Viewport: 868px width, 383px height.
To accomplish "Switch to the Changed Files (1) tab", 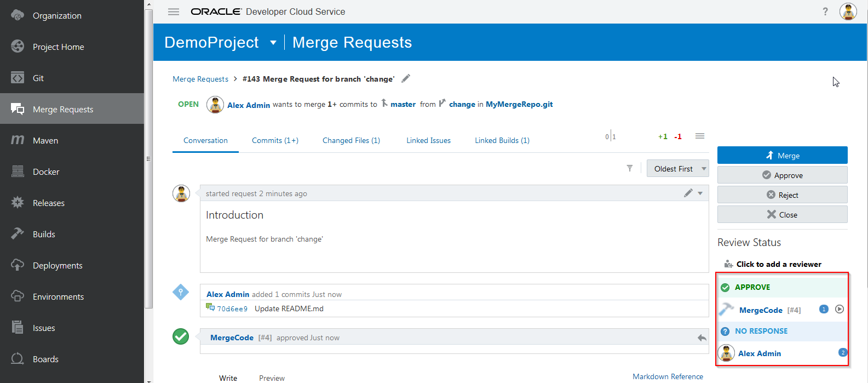I will coord(351,140).
